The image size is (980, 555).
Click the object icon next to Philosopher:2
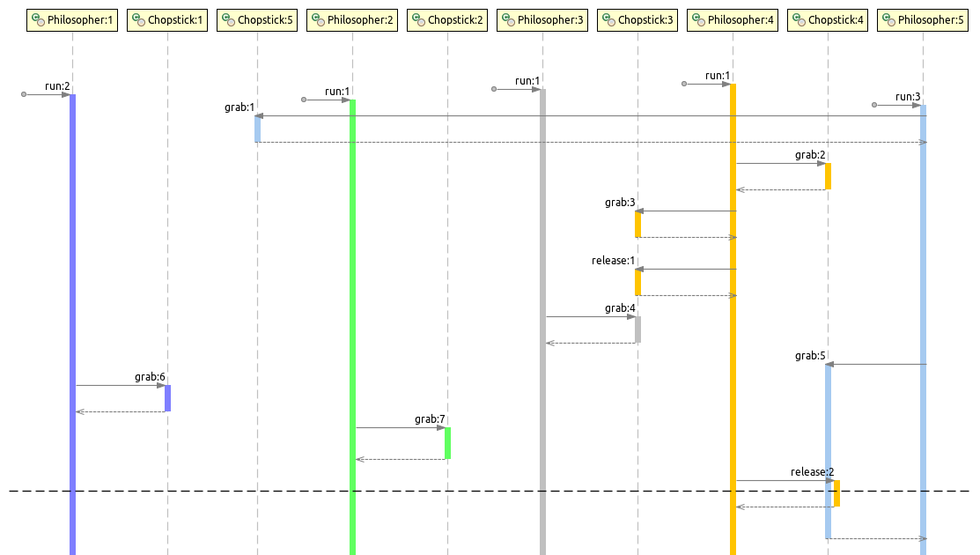click(318, 19)
